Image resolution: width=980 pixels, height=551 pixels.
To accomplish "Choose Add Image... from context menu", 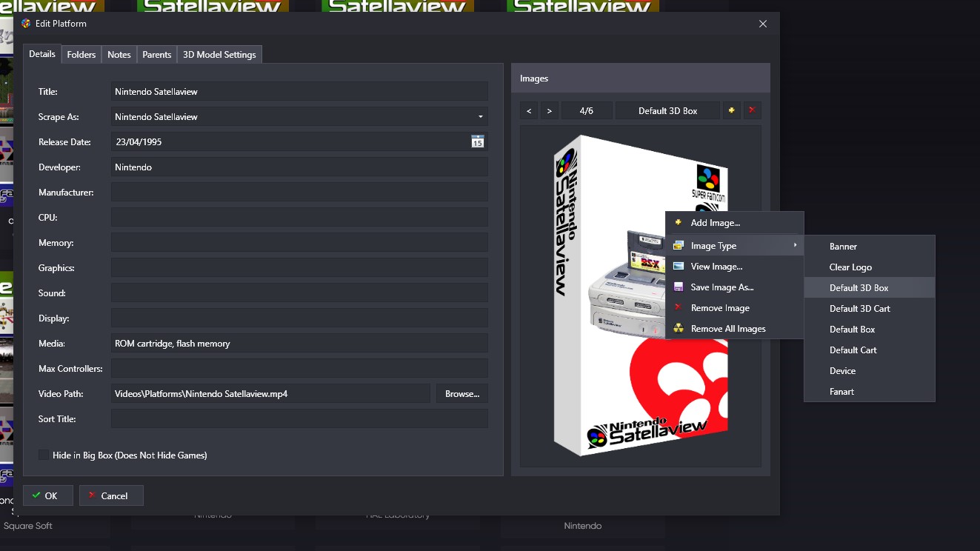I will tap(734, 222).
